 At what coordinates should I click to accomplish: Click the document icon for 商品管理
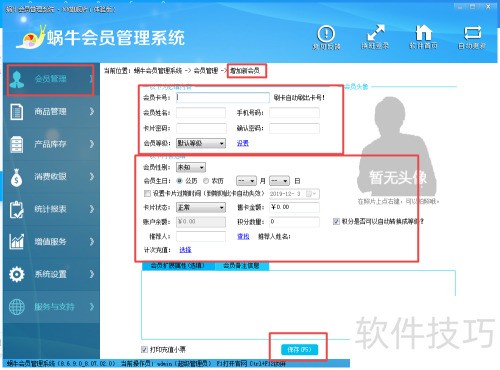(17, 111)
